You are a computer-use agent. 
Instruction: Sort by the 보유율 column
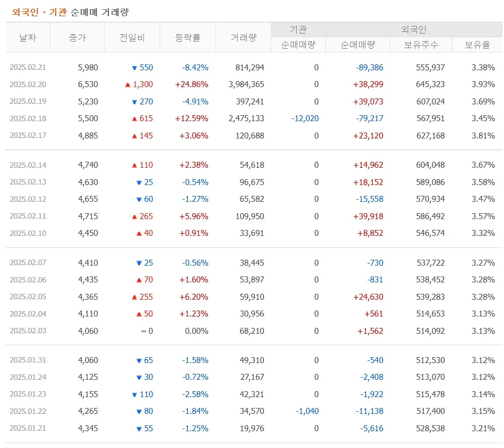[479, 44]
